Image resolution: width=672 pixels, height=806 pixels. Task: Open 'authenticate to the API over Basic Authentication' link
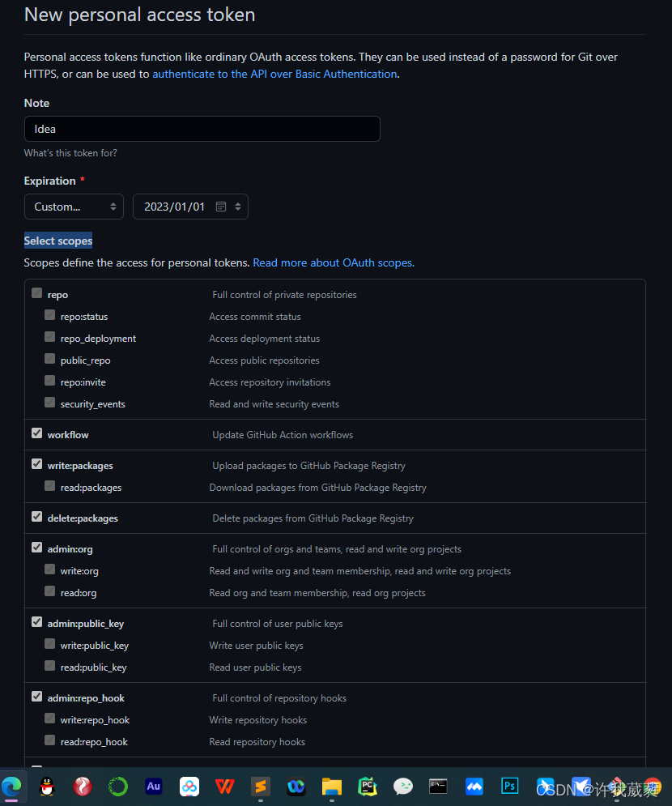[x=274, y=74]
